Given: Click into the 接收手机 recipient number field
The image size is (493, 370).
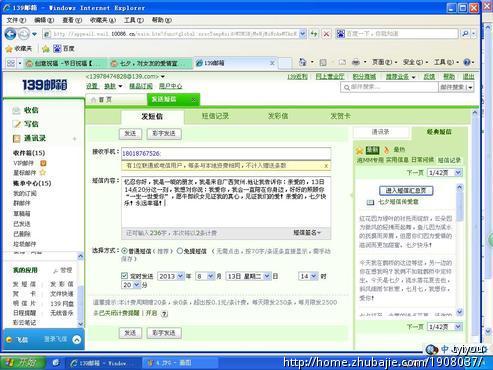Looking at the screenshot, I should [226, 153].
